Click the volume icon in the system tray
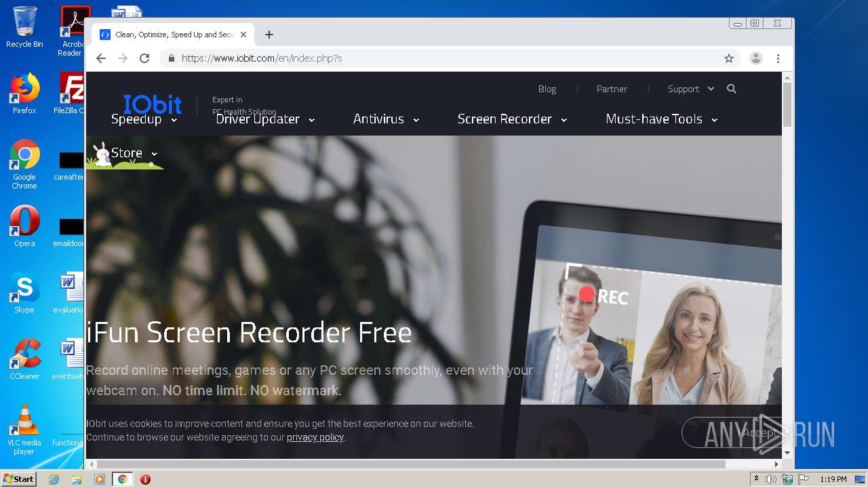 (x=771, y=479)
